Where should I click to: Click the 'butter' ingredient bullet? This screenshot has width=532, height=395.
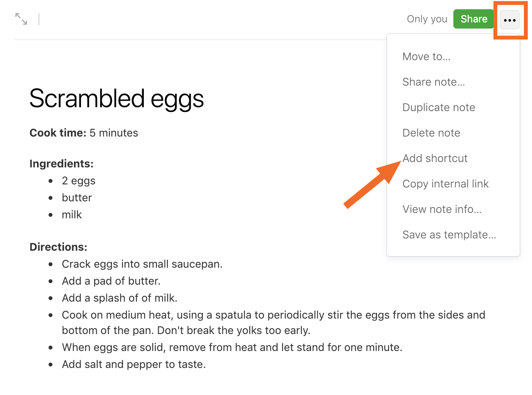(77, 197)
